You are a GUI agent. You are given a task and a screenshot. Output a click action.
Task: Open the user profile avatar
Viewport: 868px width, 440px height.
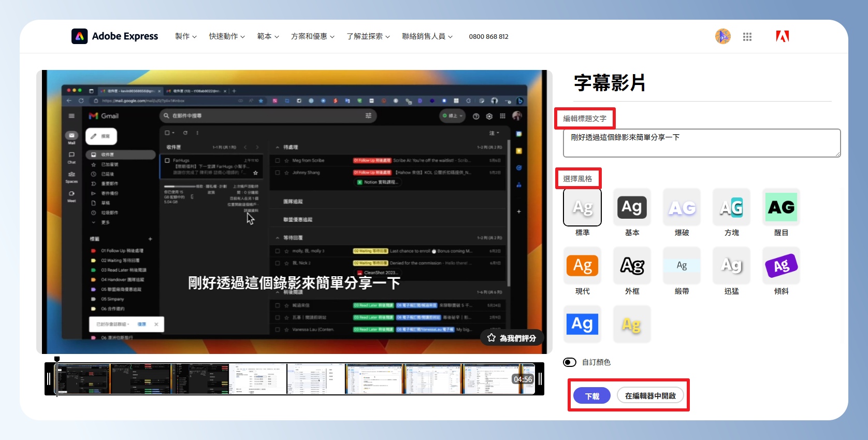click(722, 36)
